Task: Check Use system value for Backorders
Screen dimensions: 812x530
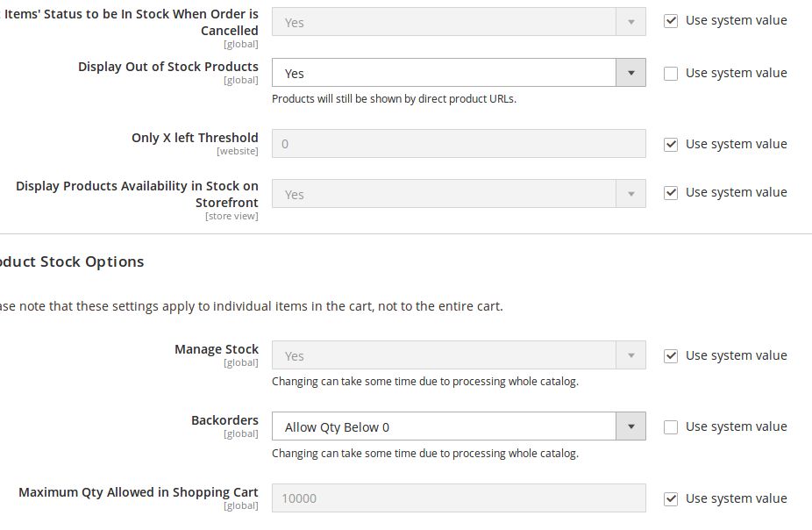Action: tap(671, 427)
